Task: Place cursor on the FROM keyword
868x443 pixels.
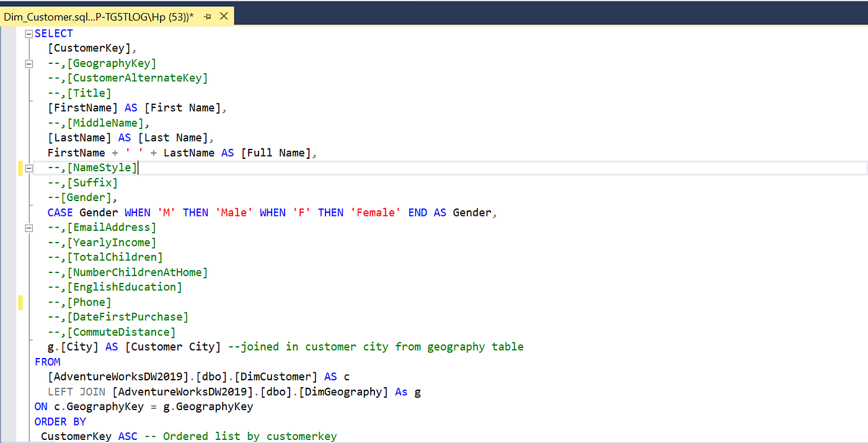Action: [x=47, y=361]
